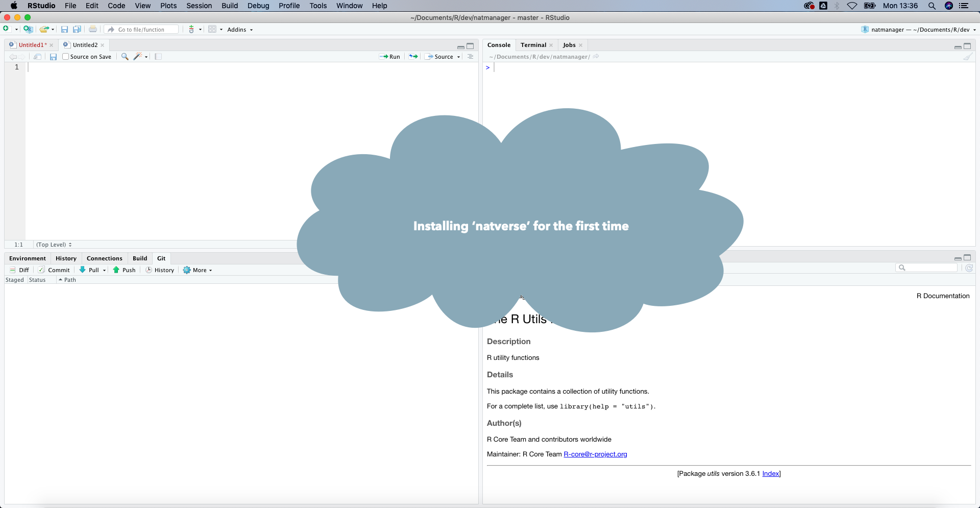Switch to the Terminal tab
The width and height of the screenshot is (980, 508).
click(x=533, y=45)
